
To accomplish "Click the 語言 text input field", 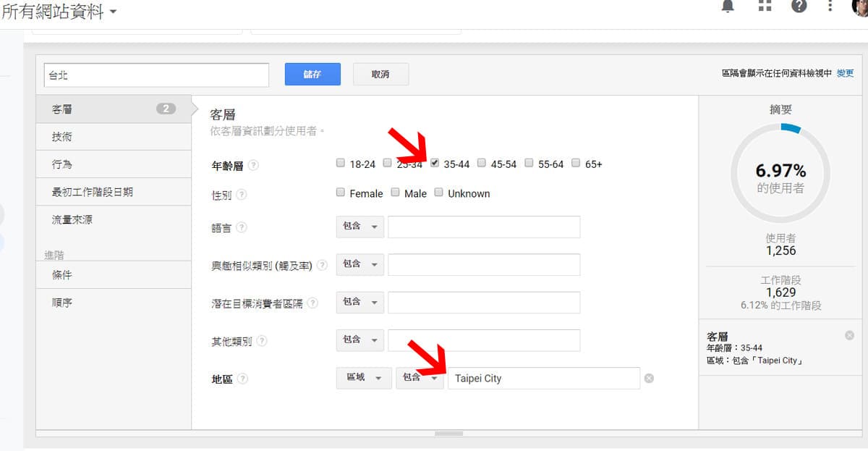I will [484, 227].
